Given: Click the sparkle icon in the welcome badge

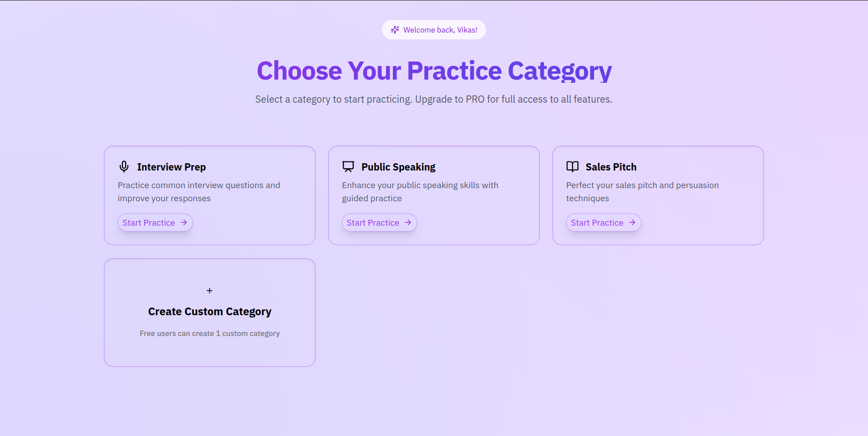Looking at the screenshot, I should (x=395, y=30).
